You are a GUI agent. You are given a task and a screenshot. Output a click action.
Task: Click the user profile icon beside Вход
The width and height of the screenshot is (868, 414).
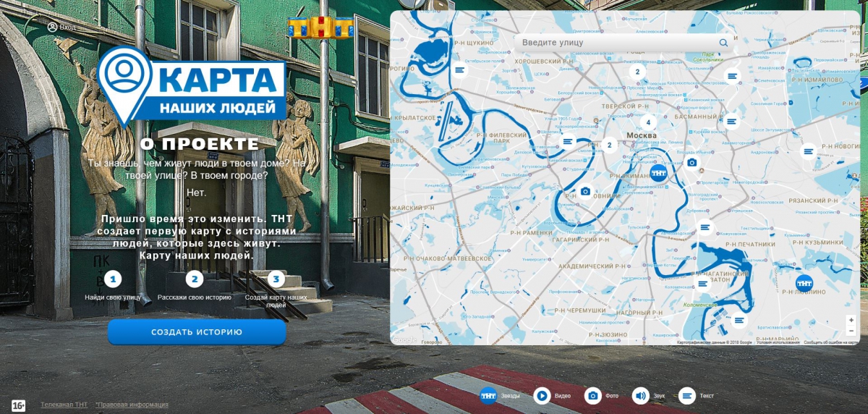pyautogui.click(x=52, y=27)
